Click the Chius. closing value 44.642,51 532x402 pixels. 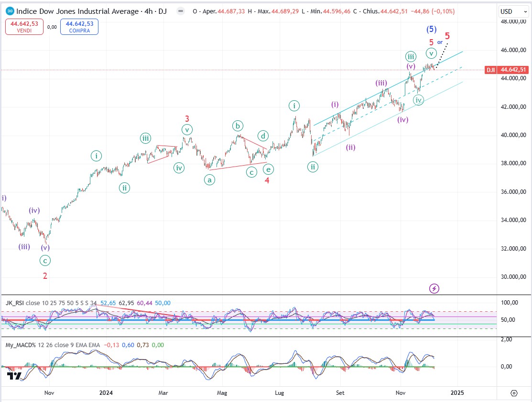click(x=394, y=11)
